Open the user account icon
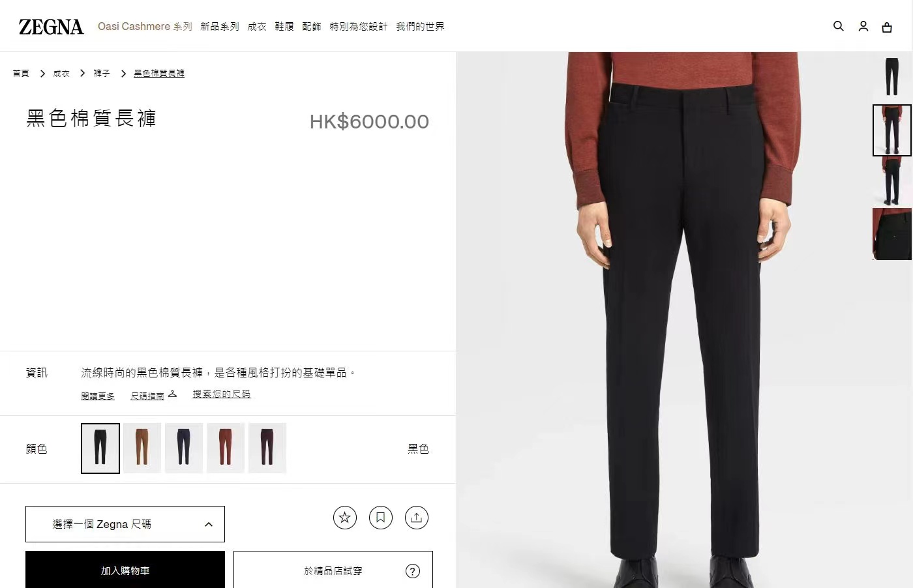 [x=863, y=26]
